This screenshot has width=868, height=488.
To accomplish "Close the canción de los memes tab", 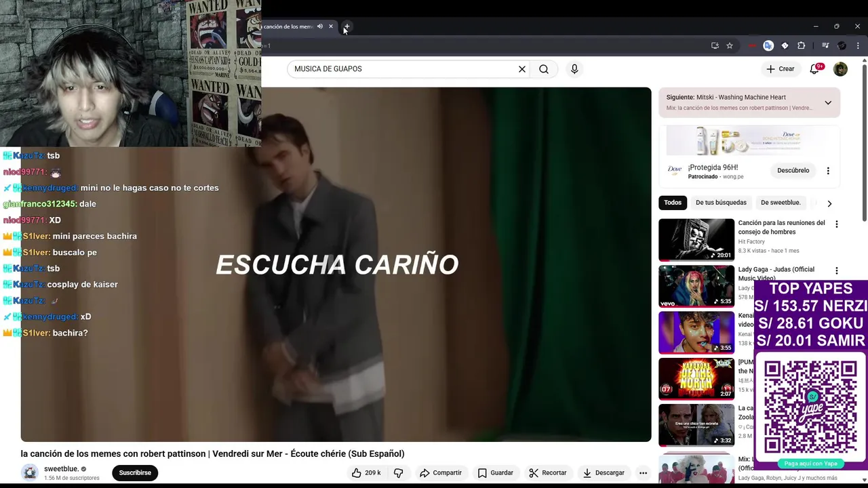I will point(331,26).
